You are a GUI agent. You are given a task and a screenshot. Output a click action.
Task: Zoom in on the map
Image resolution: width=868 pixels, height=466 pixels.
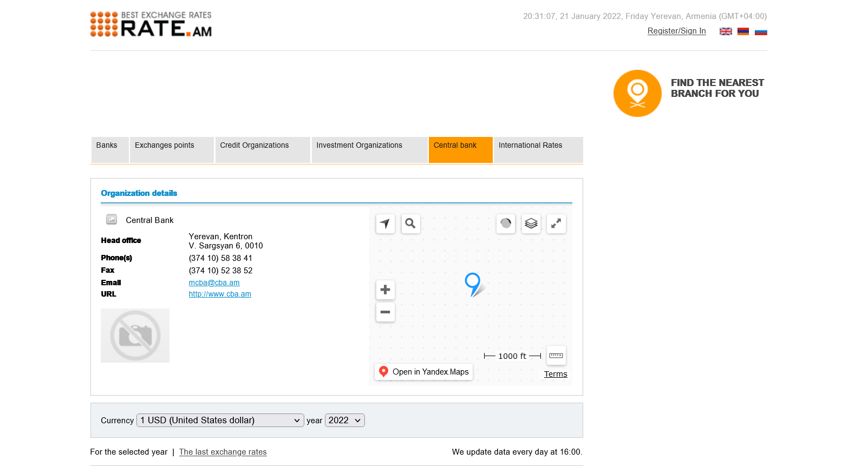[x=385, y=290]
